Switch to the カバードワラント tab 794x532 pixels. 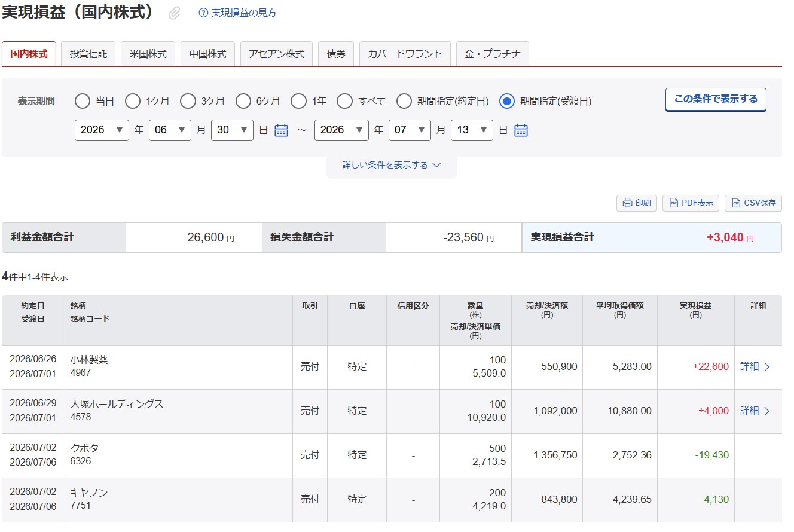point(405,54)
